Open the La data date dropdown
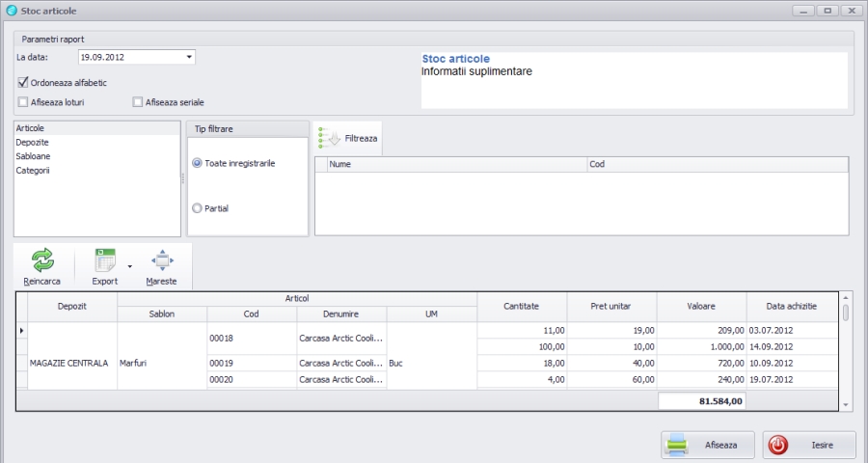This screenshot has height=463, width=868. (189, 57)
